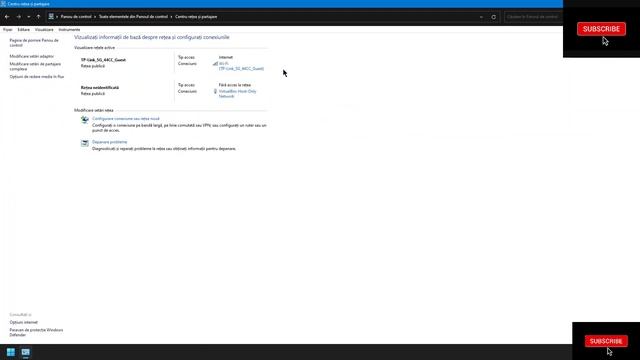Click the bottom-right SUBSCRIBE button

[606, 341]
